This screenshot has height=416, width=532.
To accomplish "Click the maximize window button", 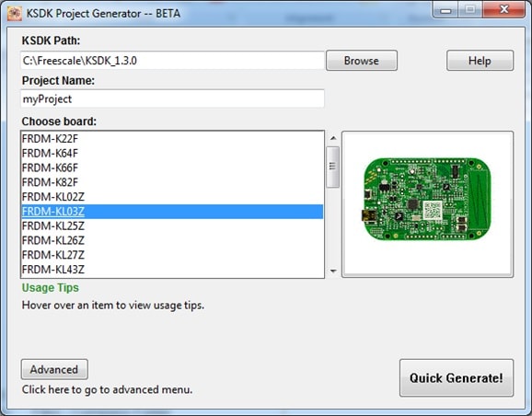I will [470, 10].
